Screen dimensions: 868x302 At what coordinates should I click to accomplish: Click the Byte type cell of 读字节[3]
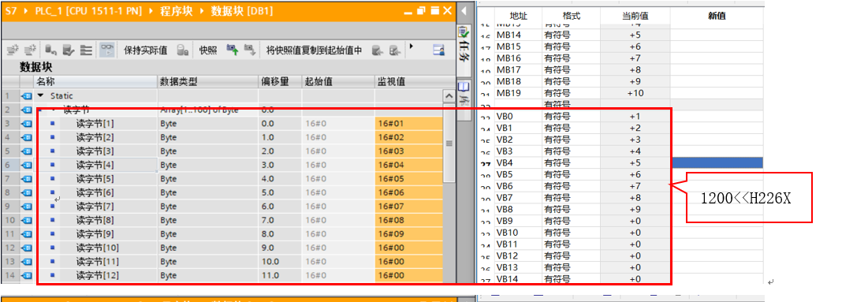[x=207, y=151]
